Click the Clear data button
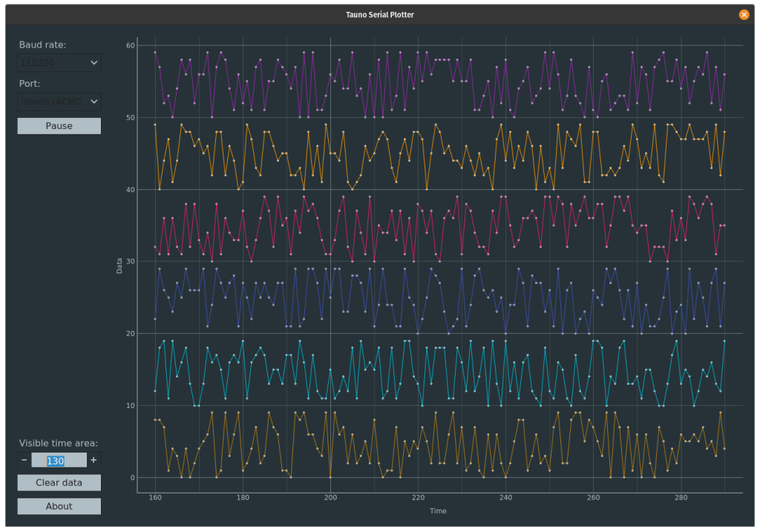This screenshot has width=760, height=532. 59,482
